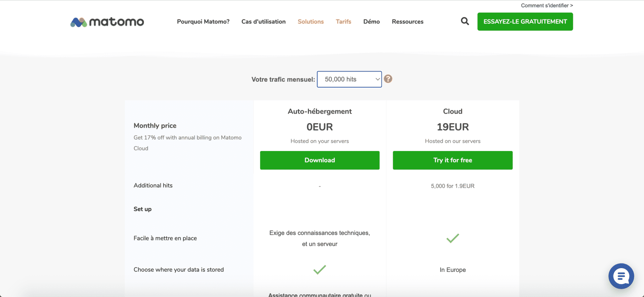
Task: Expand the monthly traffic hits dropdown
Action: click(349, 79)
